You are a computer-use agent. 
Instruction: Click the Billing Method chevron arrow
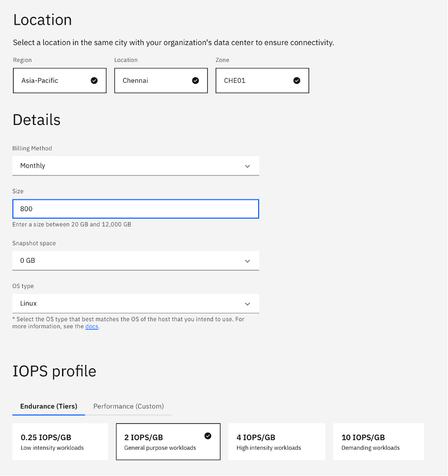pos(247,167)
